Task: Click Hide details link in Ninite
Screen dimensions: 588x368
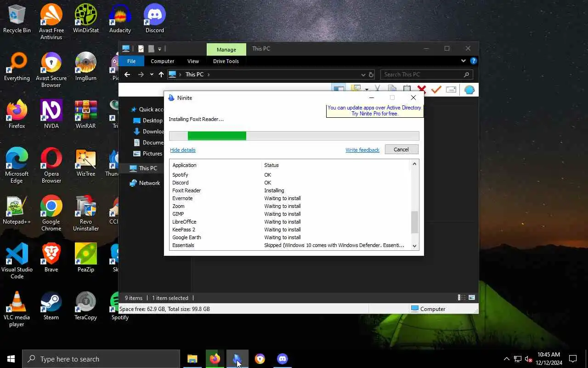Action: 183,150
